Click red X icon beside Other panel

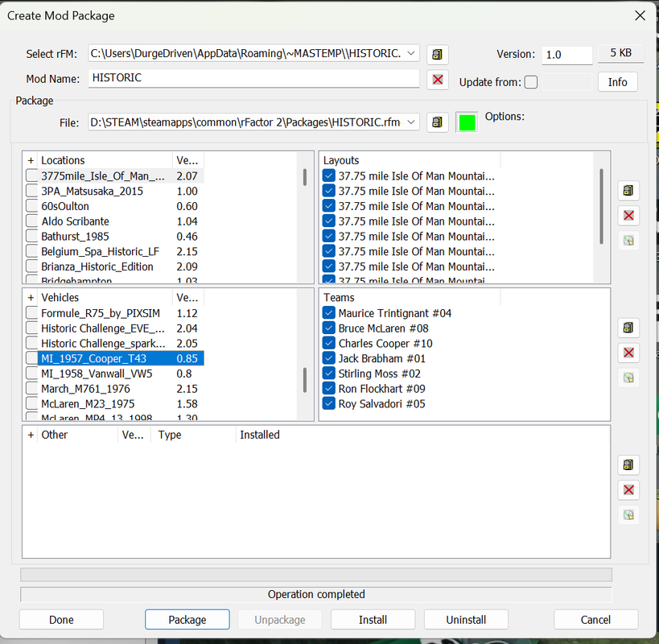[x=628, y=489]
